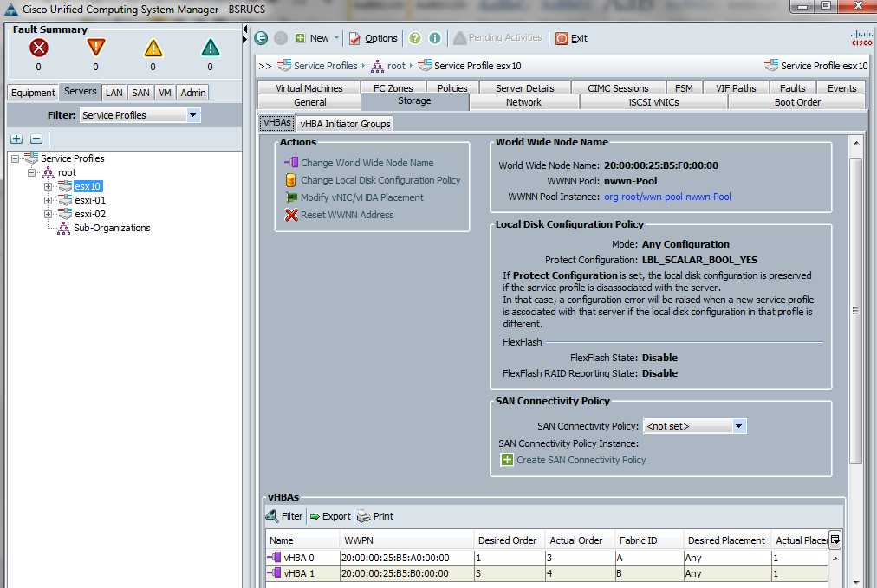Collapse the Service Profiles tree node

[x=15, y=158]
